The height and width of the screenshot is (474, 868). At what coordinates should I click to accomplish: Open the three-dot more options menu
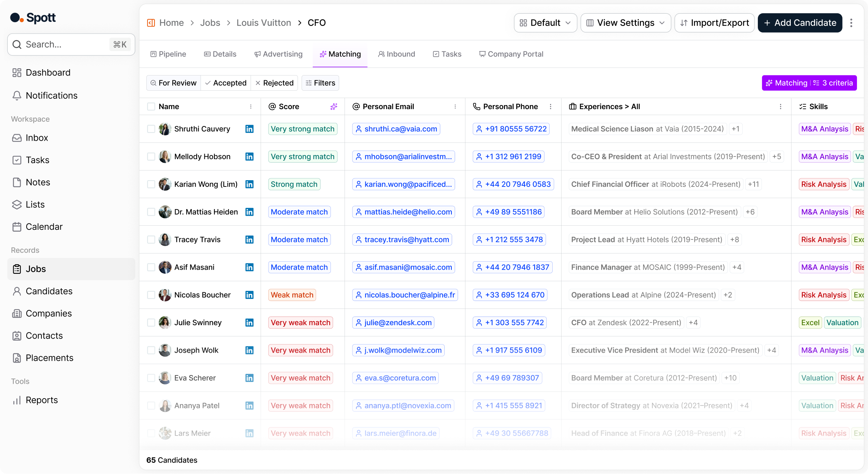click(851, 23)
